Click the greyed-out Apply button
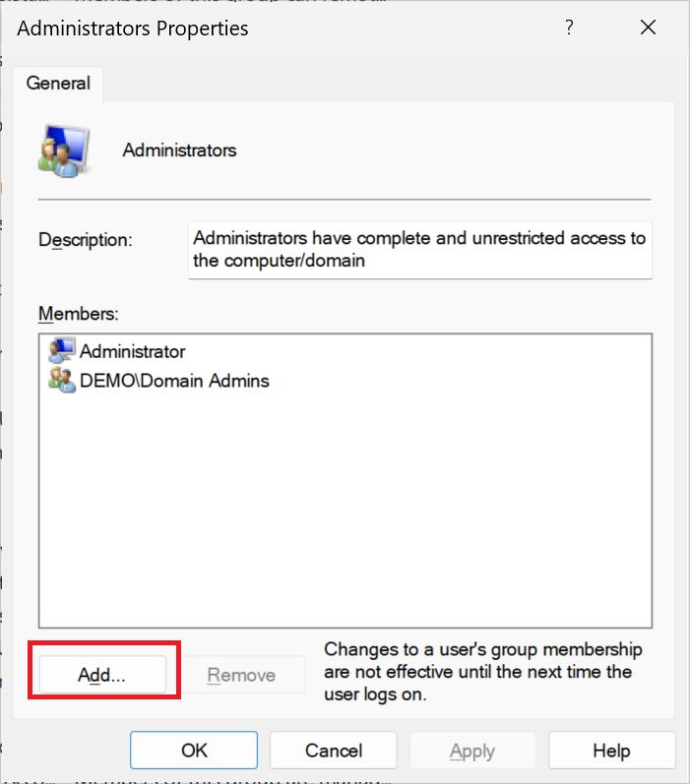 coord(472,750)
